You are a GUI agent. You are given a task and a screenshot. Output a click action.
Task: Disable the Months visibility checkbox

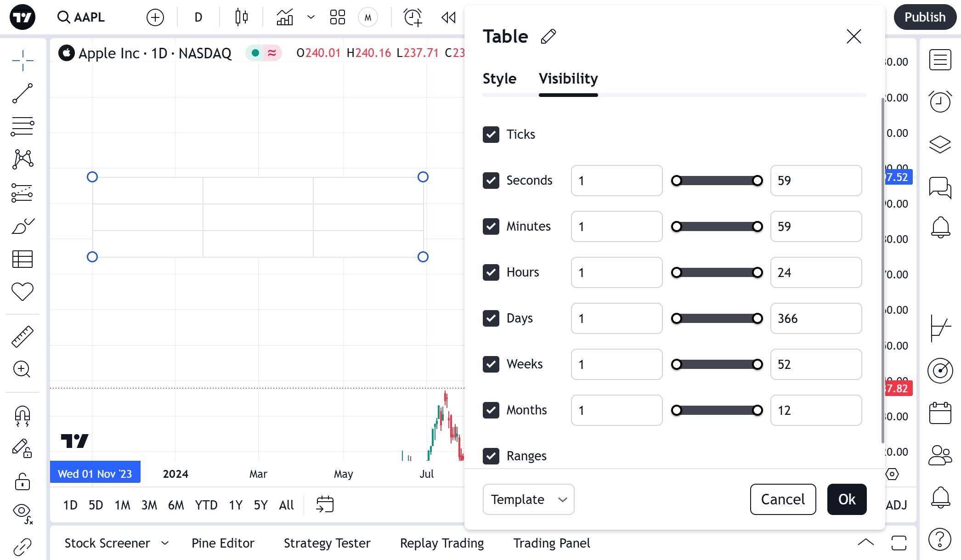(491, 410)
